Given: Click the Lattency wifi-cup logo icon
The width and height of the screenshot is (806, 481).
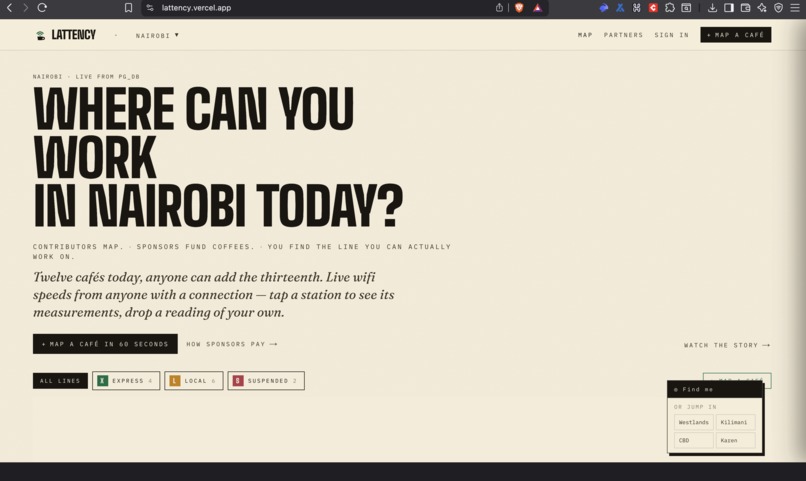Looking at the screenshot, I should (41, 35).
